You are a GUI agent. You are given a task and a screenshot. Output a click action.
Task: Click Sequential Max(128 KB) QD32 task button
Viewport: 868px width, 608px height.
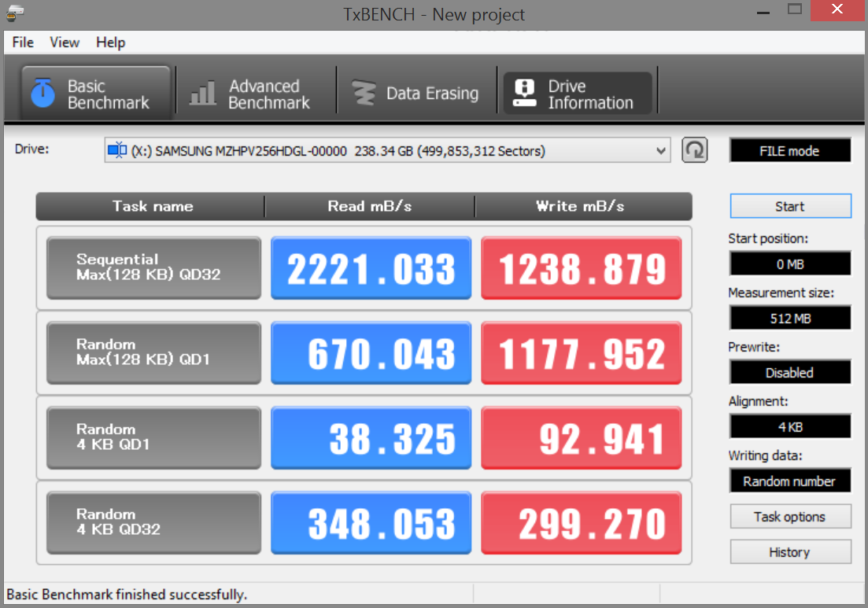(x=154, y=267)
